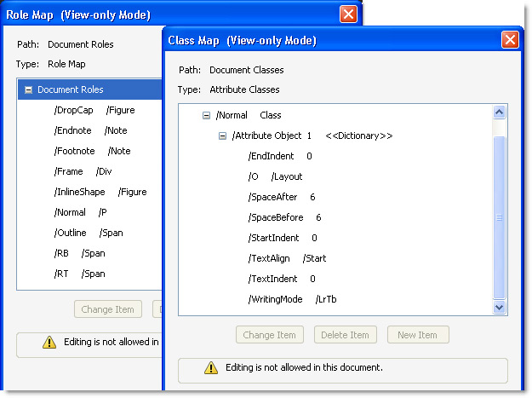The width and height of the screenshot is (532, 398).
Task: Select the /SpaceAfter 6 attribute
Action: [281, 197]
